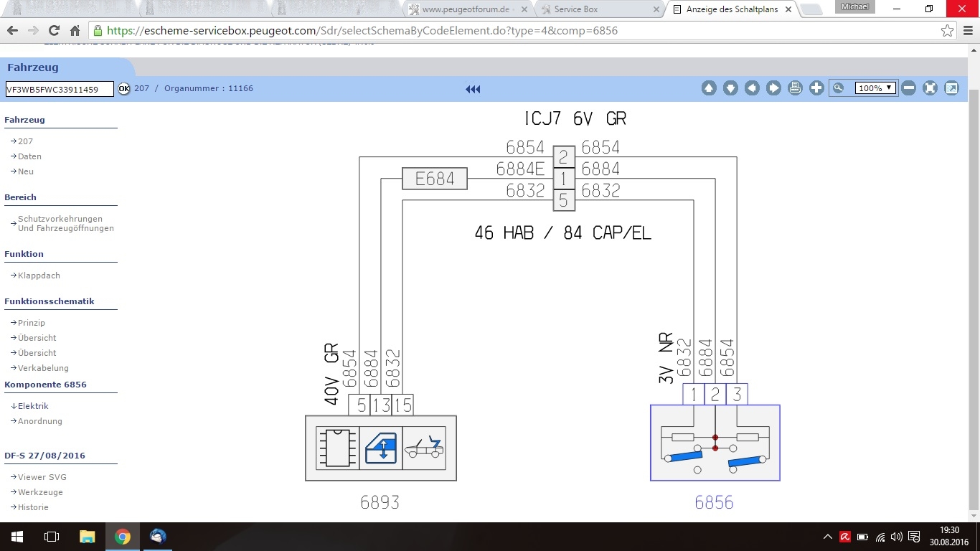This screenshot has width=980, height=551.
Task: Open File Explorer from the Windows taskbar
Action: point(87,537)
